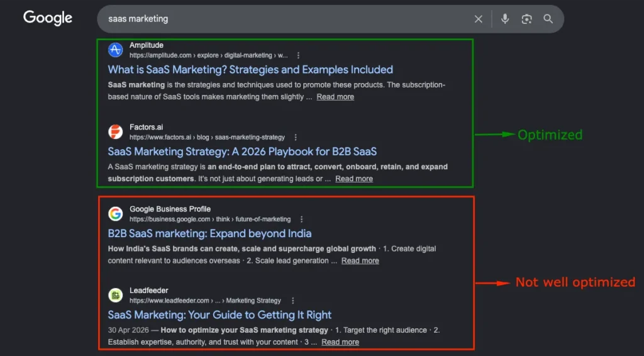Click the '30 Apr 2026' date in Leadfeeder snippet
This screenshot has height=356, width=644.
click(128, 330)
